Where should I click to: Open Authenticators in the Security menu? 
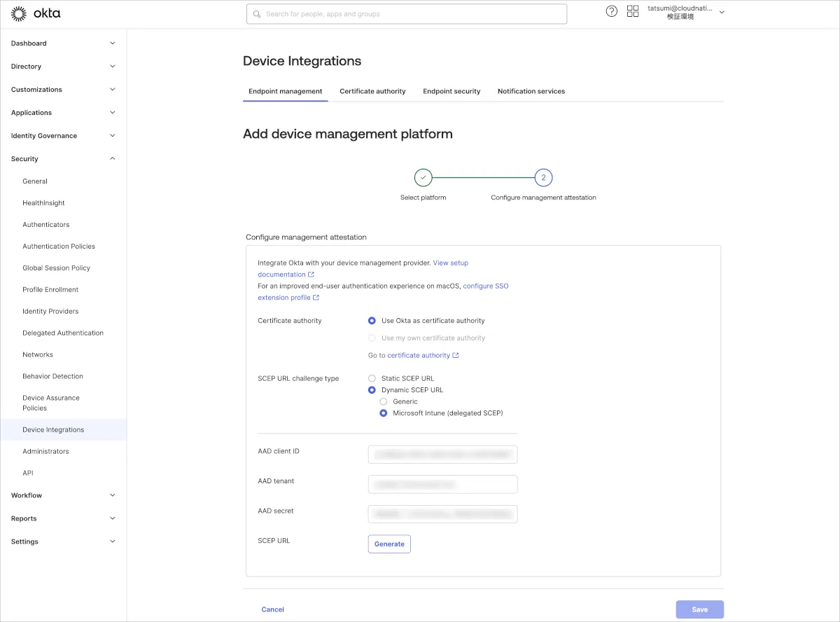[x=46, y=225]
